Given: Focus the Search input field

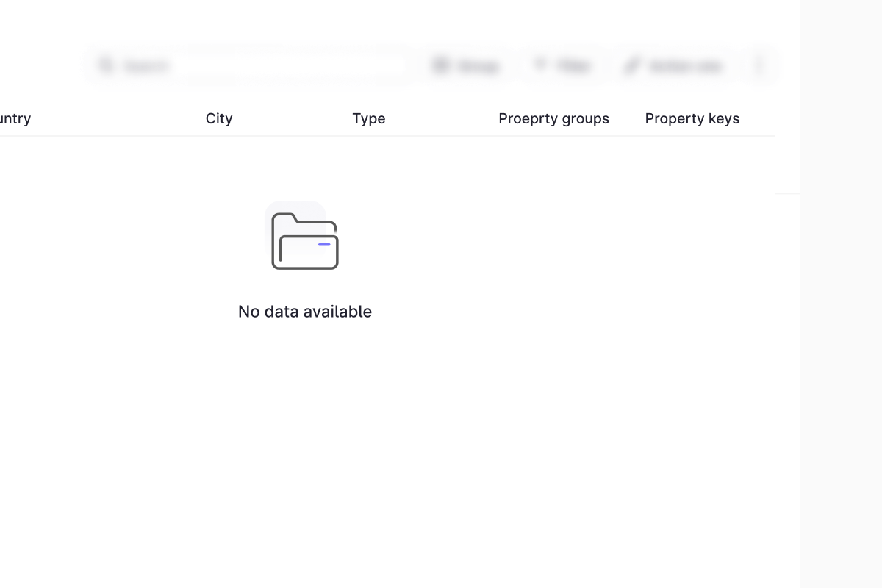Looking at the screenshot, I should (257, 66).
